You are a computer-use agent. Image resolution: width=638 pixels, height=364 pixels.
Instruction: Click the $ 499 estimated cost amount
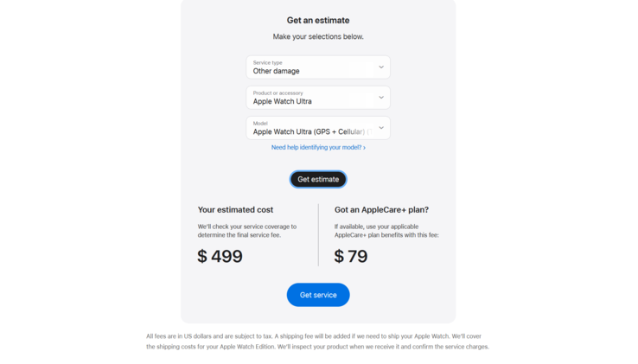pyautogui.click(x=220, y=256)
